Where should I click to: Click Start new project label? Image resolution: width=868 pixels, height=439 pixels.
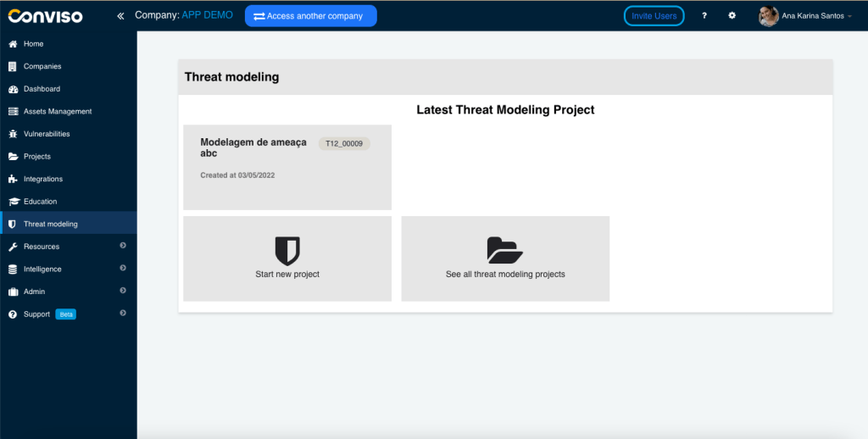coord(287,274)
